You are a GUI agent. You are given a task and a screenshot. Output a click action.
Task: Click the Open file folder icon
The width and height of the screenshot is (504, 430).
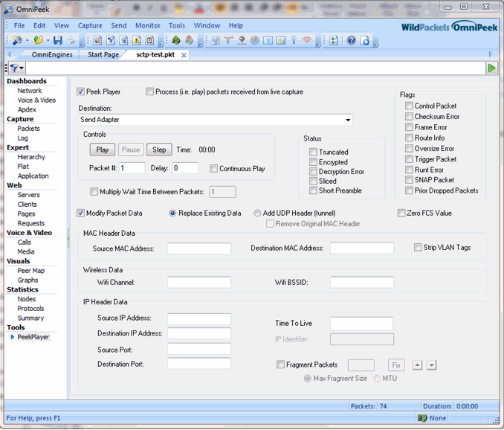(38, 40)
